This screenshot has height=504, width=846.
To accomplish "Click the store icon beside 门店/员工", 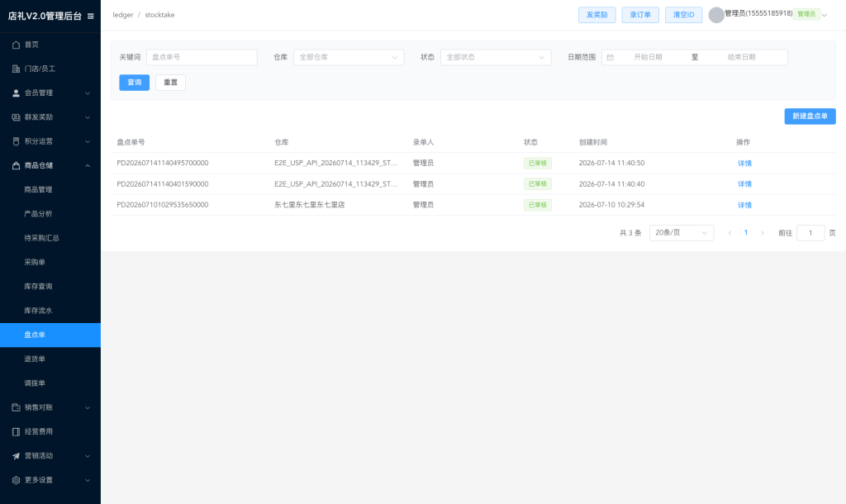I will click(x=17, y=69).
